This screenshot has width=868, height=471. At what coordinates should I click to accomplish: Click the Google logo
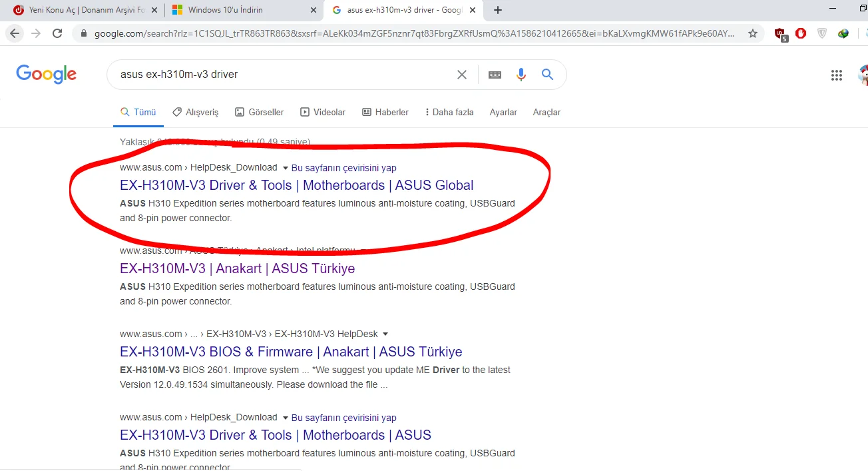46,74
